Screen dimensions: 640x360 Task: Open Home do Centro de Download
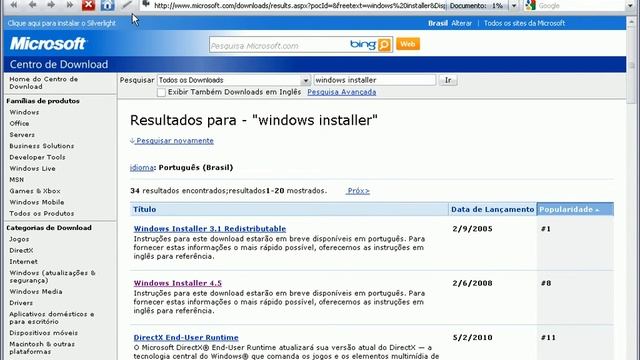coord(43,83)
